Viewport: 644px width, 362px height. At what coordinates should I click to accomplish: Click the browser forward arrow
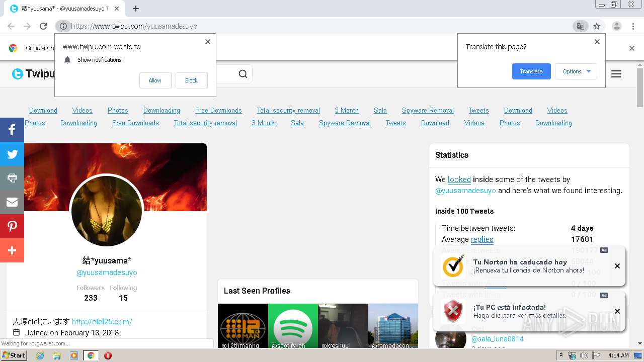pos(27,26)
